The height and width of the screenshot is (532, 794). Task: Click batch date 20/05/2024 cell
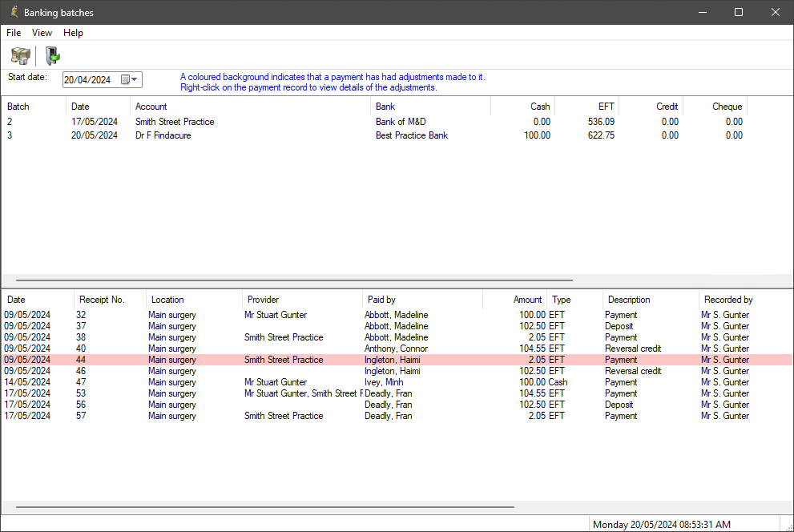coord(95,135)
